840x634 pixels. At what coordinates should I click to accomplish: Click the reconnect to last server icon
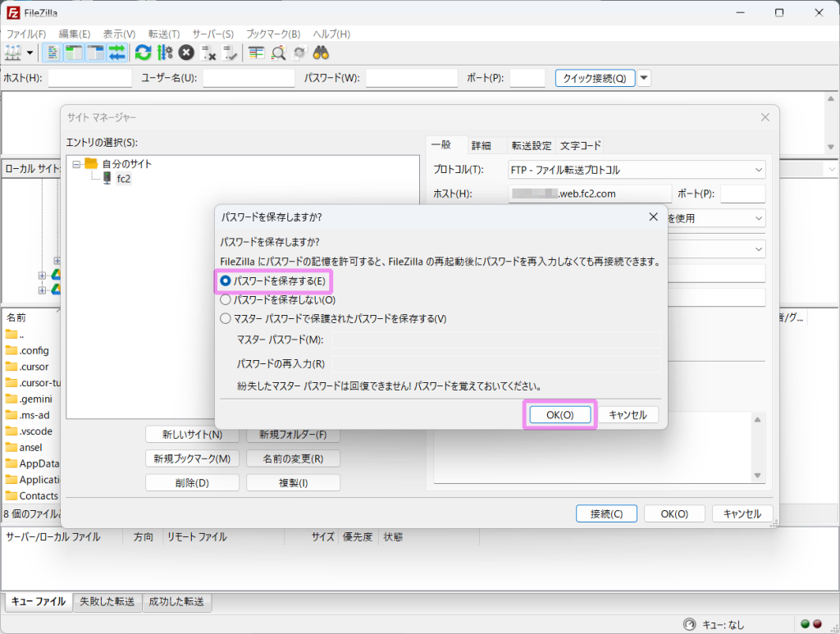(230, 52)
